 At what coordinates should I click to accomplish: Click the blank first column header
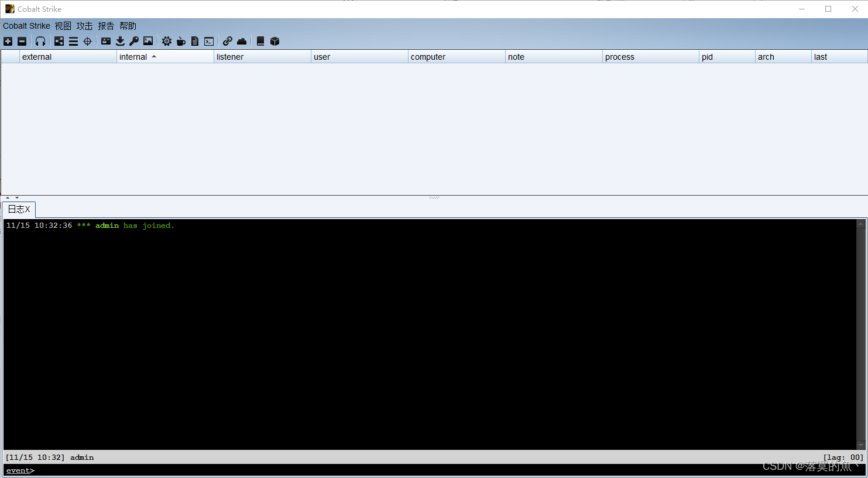pyautogui.click(x=11, y=57)
